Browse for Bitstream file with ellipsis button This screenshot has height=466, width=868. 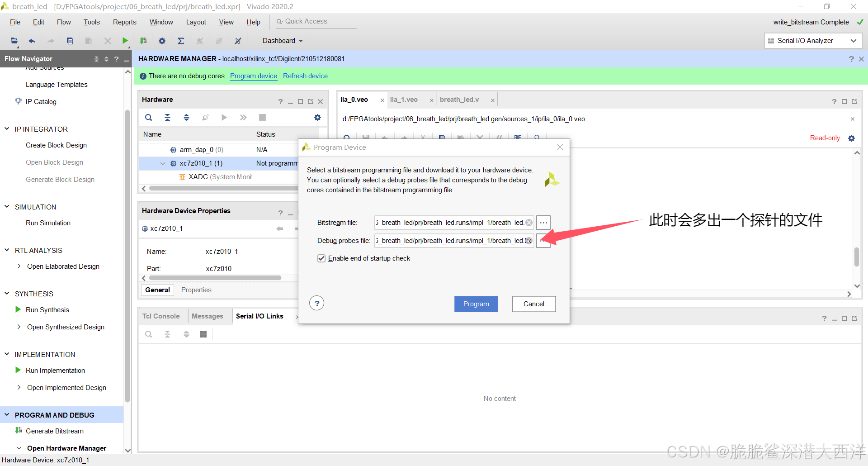click(x=543, y=223)
